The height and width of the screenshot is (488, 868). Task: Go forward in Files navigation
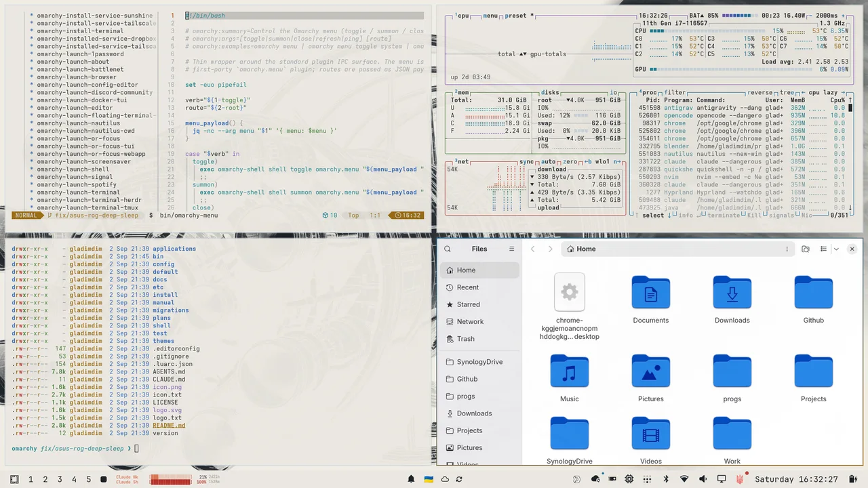[550, 249]
